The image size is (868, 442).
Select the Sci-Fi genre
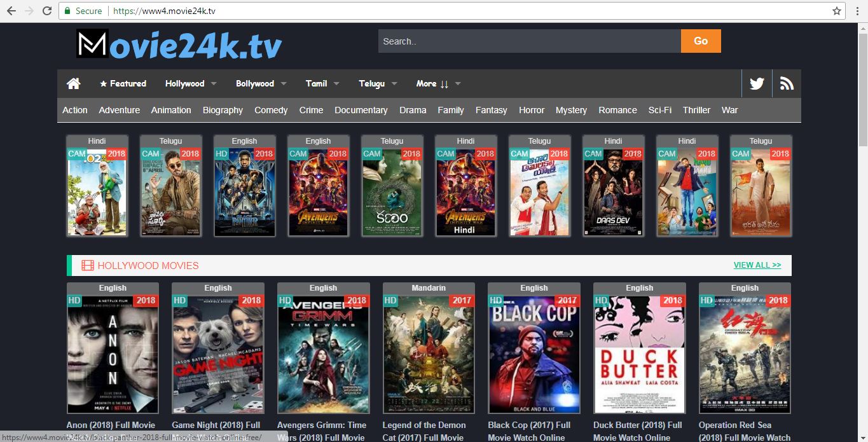[x=660, y=110]
